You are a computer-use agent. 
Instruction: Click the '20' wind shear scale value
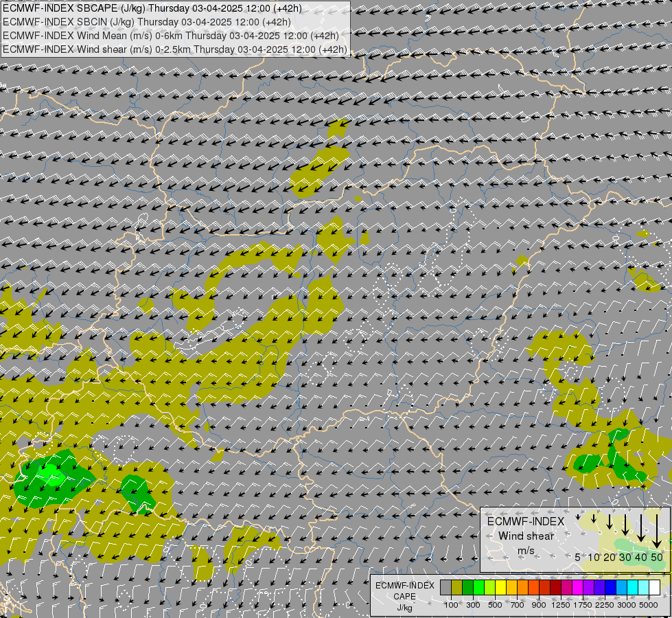point(610,557)
